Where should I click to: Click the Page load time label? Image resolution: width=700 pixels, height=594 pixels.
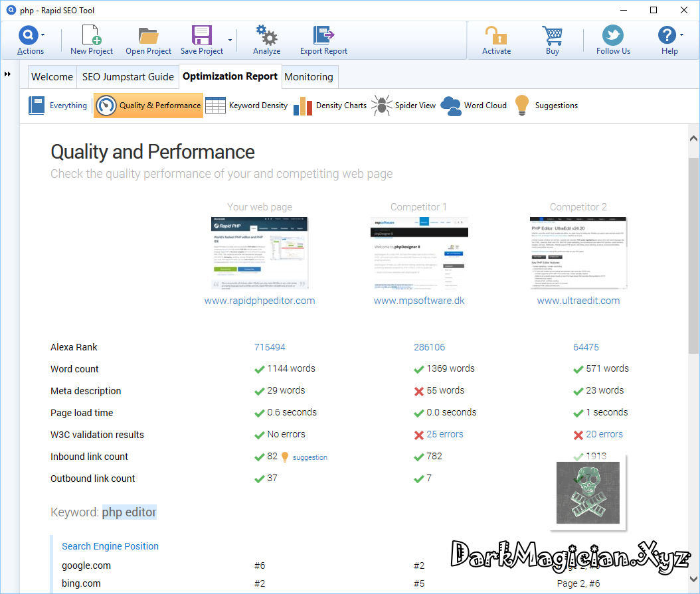pos(82,413)
